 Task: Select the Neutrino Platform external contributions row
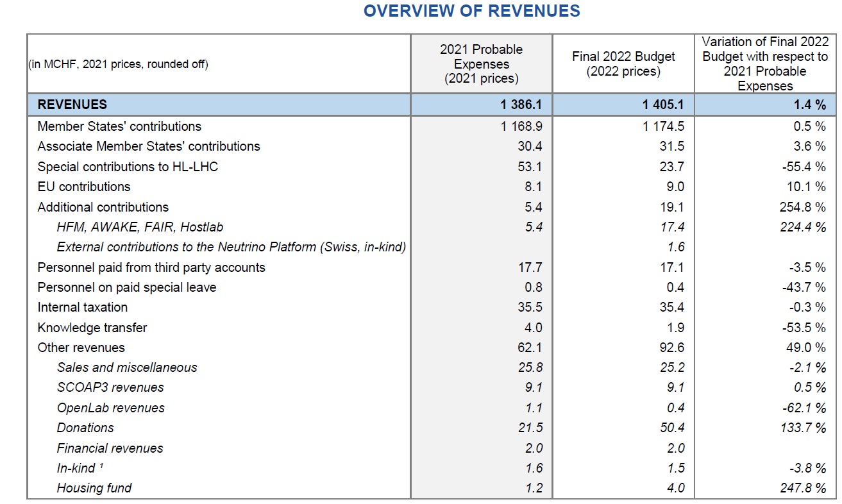point(231,247)
